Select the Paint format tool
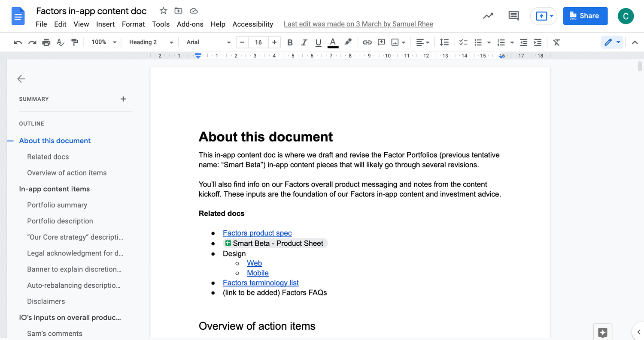Screen dimensions: 644x340 [75, 42]
